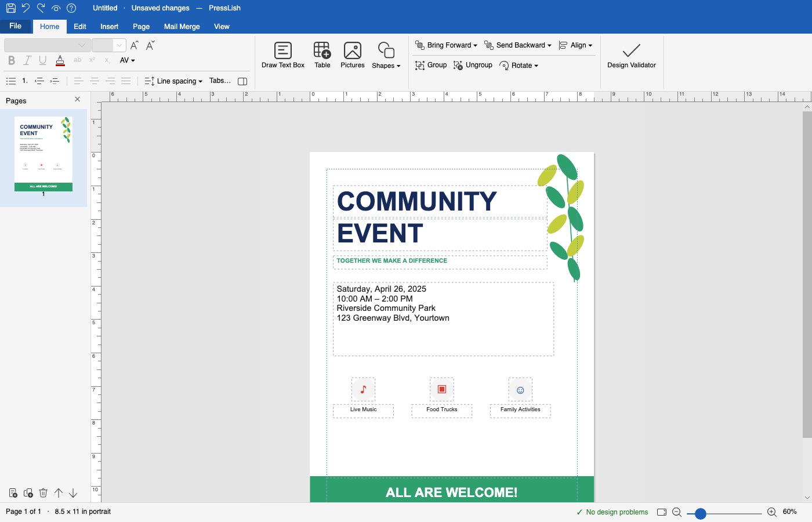This screenshot has height=522, width=812.
Task: Switch to the Insert tab
Action: [x=109, y=27]
